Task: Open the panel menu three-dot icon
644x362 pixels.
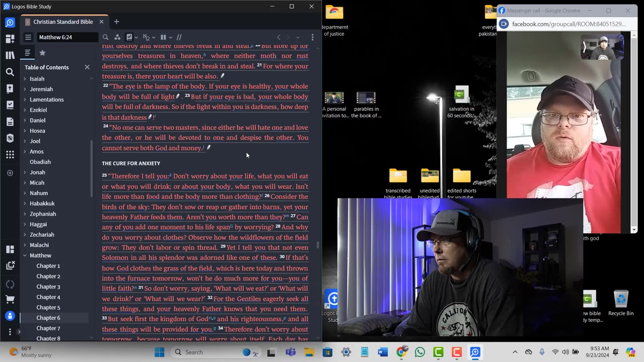Action: [x=312, y=37]
